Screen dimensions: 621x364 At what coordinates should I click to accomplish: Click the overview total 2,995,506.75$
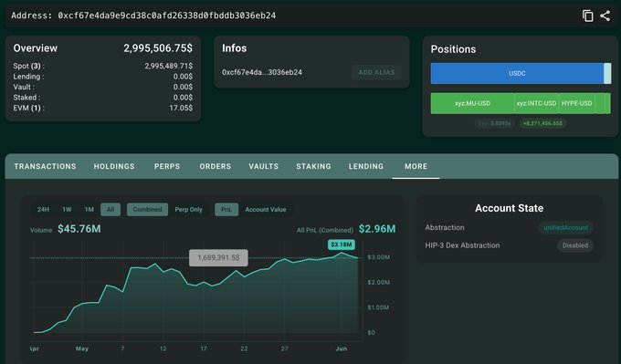[x=158, y=48]
